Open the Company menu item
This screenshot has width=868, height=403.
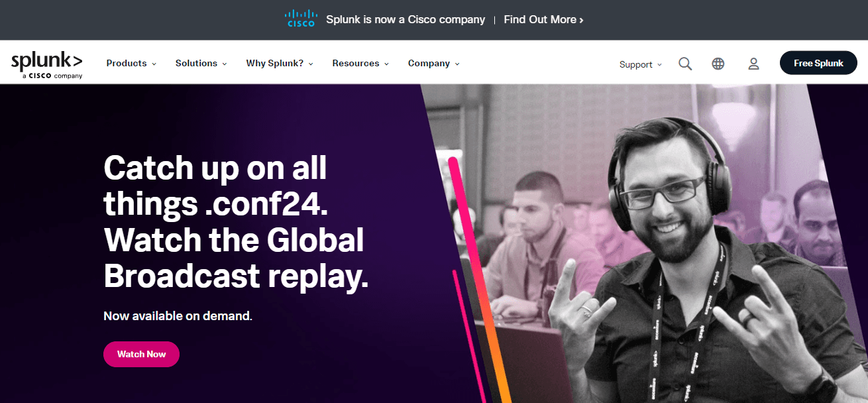coord(433,63)
